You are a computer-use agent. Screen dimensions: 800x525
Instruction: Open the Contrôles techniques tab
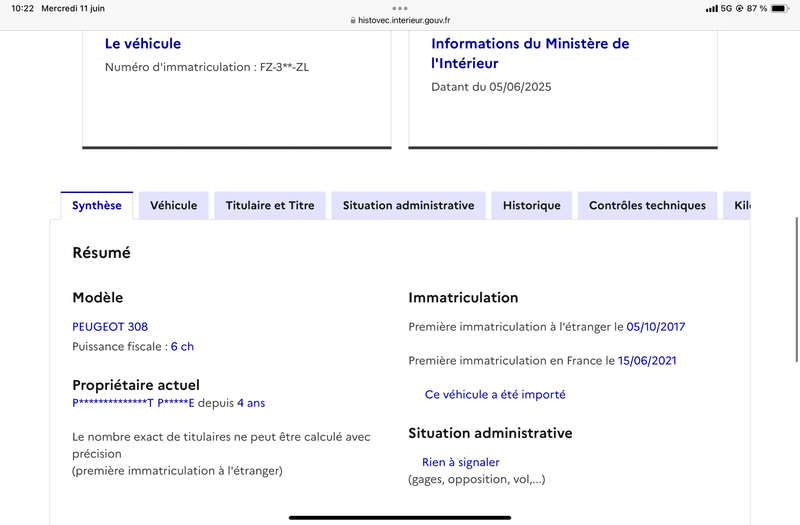(647, 206)
